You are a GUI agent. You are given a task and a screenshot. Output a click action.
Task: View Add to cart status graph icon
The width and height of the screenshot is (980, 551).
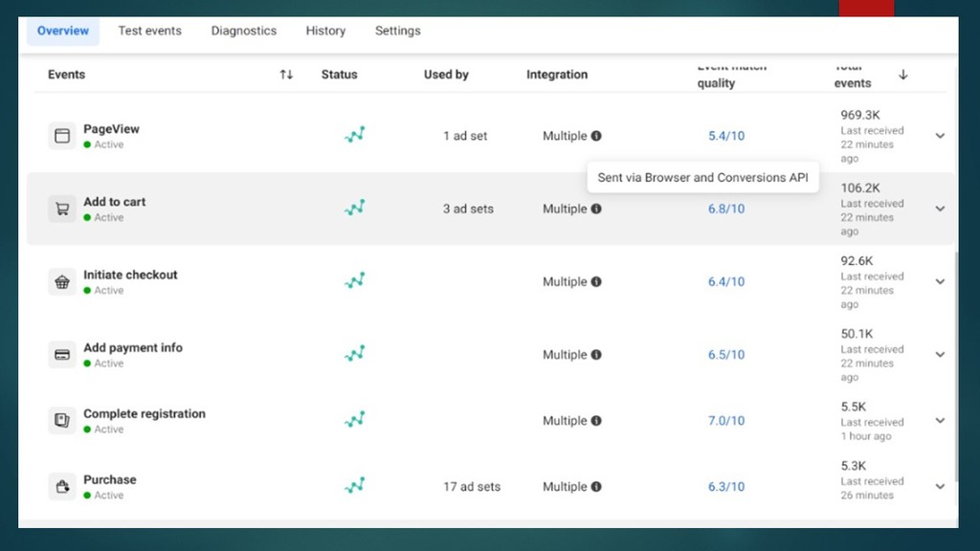(354, 208)
